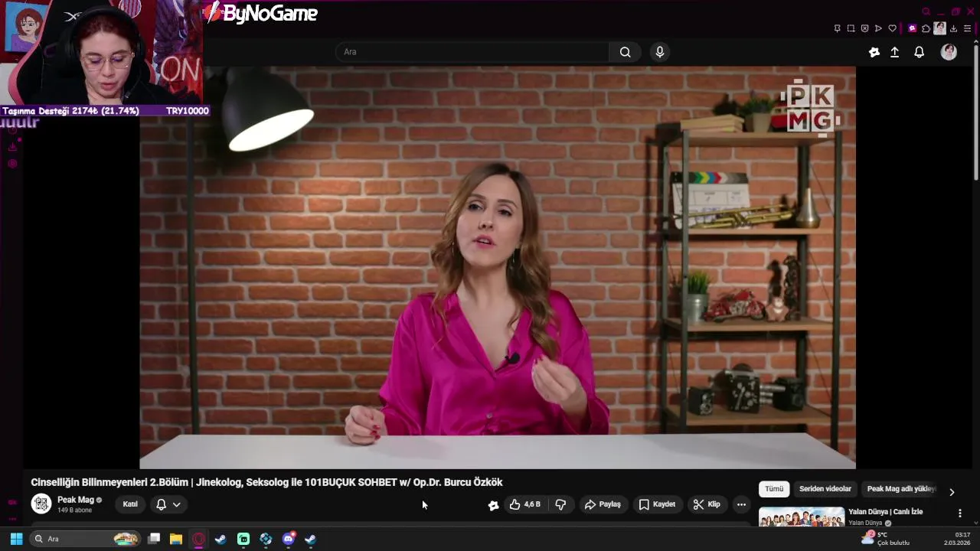The height and width of the screenshot is (551, 980).
Task: Activate voice search microphone icon
Action: (x=660, y=52)
